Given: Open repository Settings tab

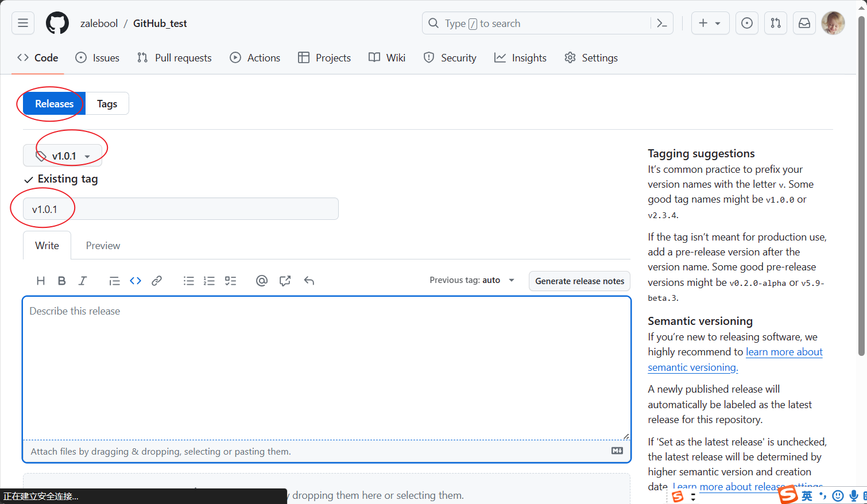Looking at the screenshot, I should (x=591, y=57).
